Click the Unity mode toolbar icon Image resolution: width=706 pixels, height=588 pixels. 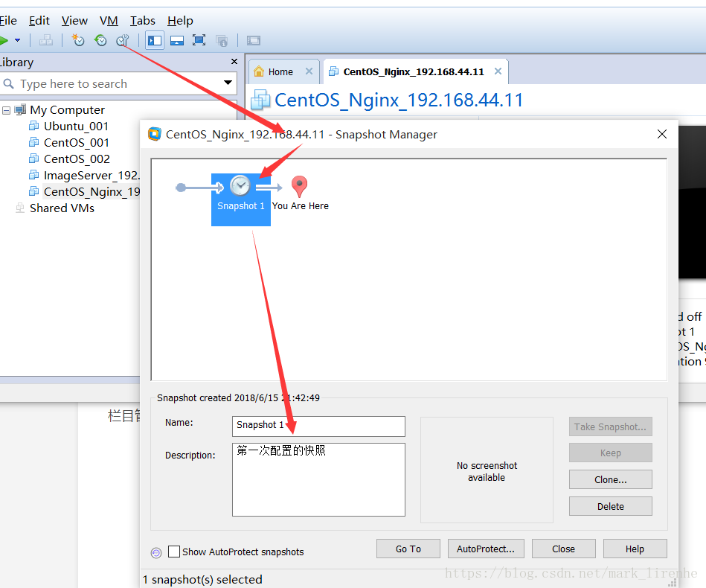point(222,40)
